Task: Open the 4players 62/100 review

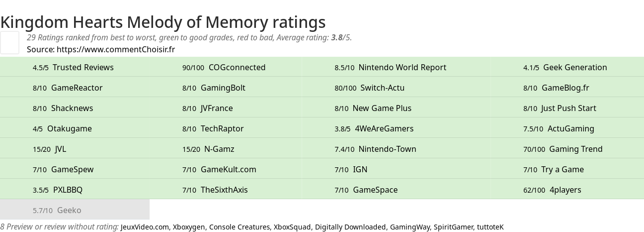Action: click(x=565, y=190)
